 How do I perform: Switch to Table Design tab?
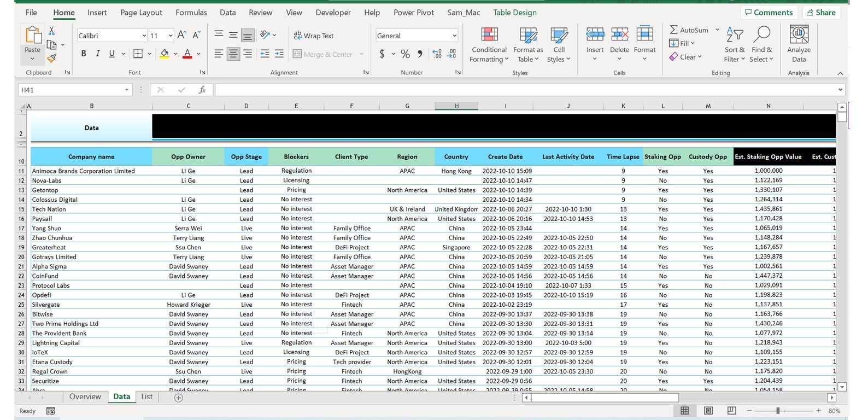(x=515, y=13)
